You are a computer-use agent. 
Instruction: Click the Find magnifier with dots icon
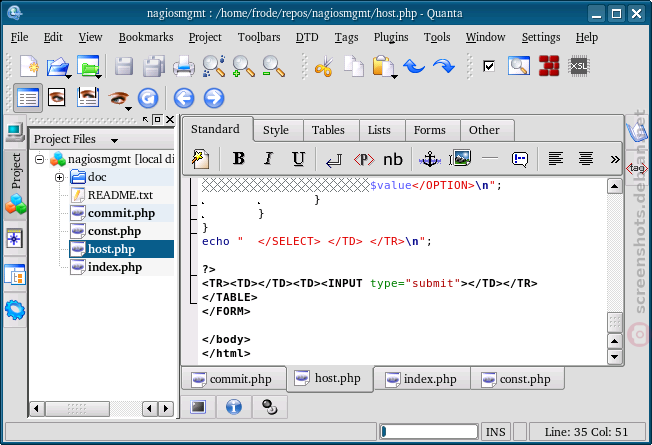pos(214,66)
